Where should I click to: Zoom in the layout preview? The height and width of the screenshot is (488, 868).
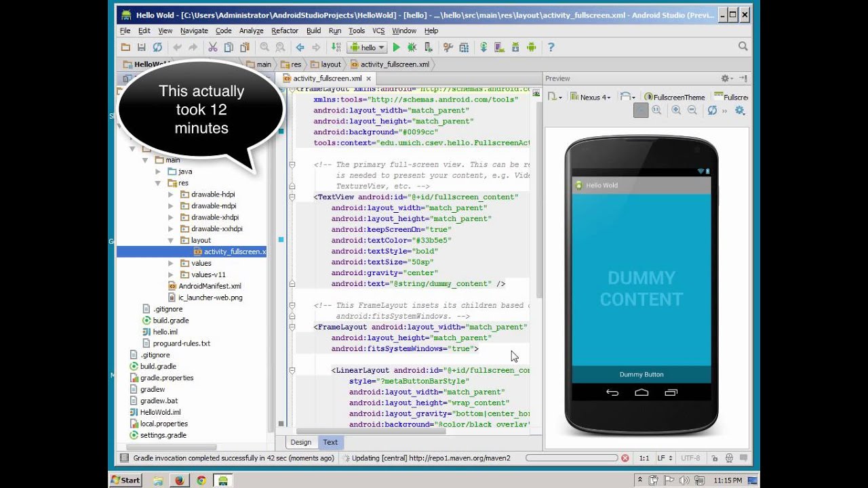(x=676, y=110)
